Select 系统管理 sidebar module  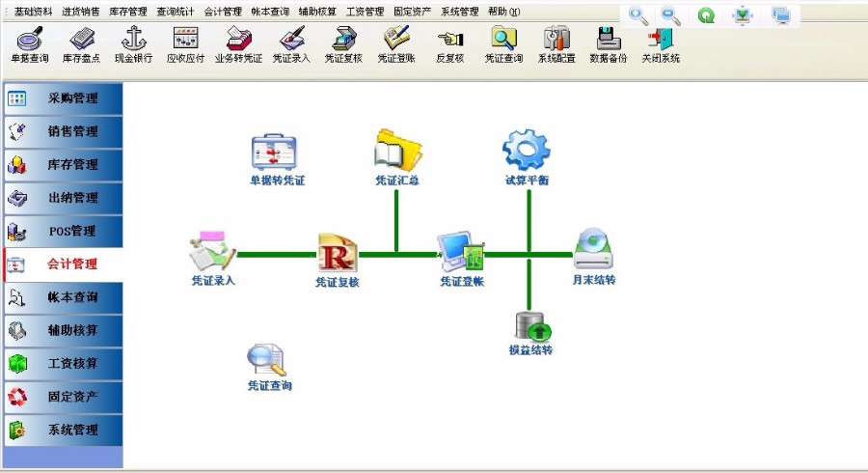(63, 431)
